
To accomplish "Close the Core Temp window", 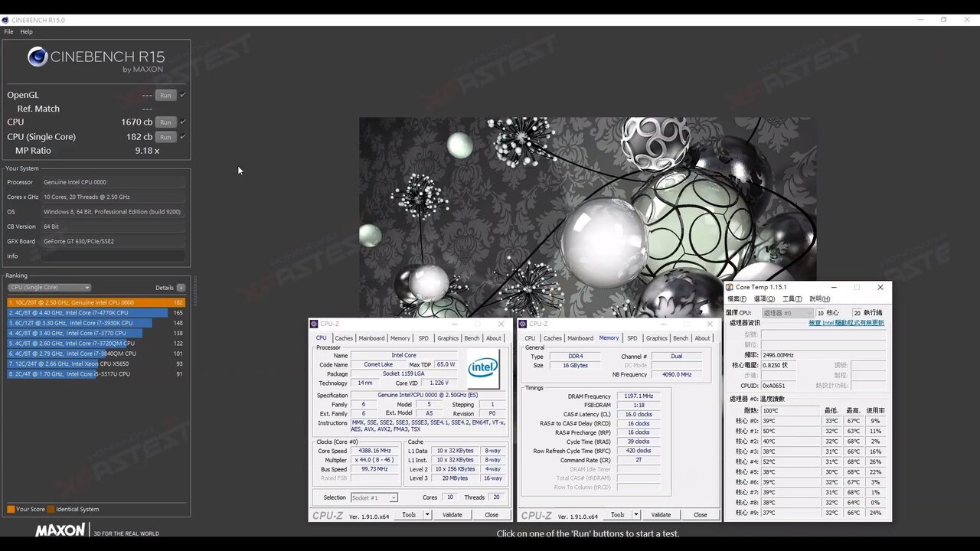I will 880,287.
